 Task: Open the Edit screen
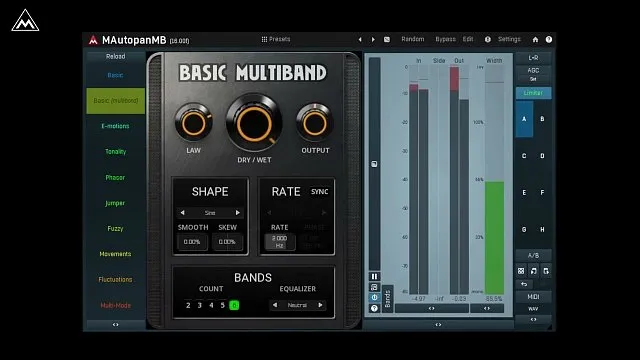[x=468, y=39]
